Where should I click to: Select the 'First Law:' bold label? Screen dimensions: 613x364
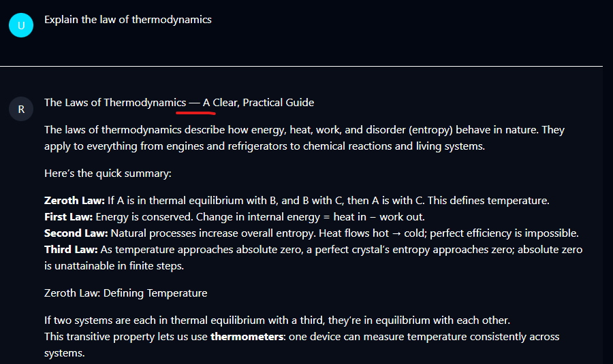68,217
